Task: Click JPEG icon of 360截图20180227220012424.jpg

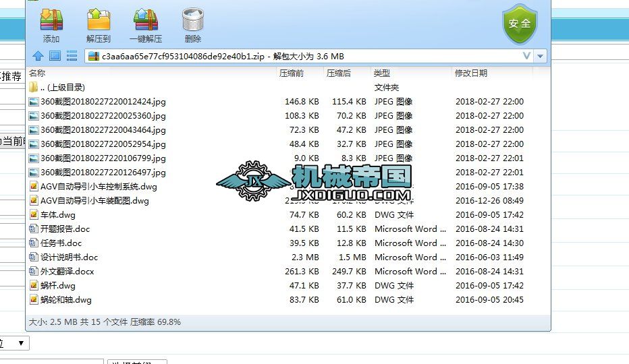Action: coord(34,102)
